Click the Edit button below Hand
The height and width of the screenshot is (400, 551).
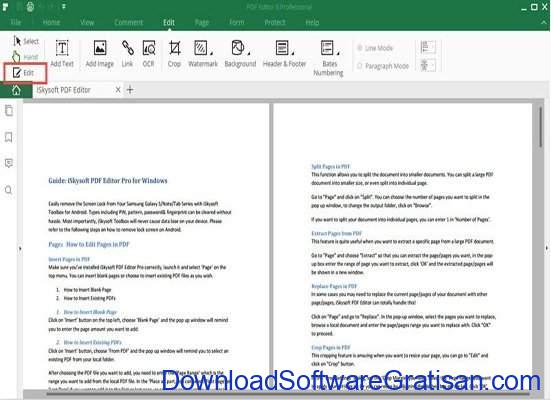tap(24, 73)
